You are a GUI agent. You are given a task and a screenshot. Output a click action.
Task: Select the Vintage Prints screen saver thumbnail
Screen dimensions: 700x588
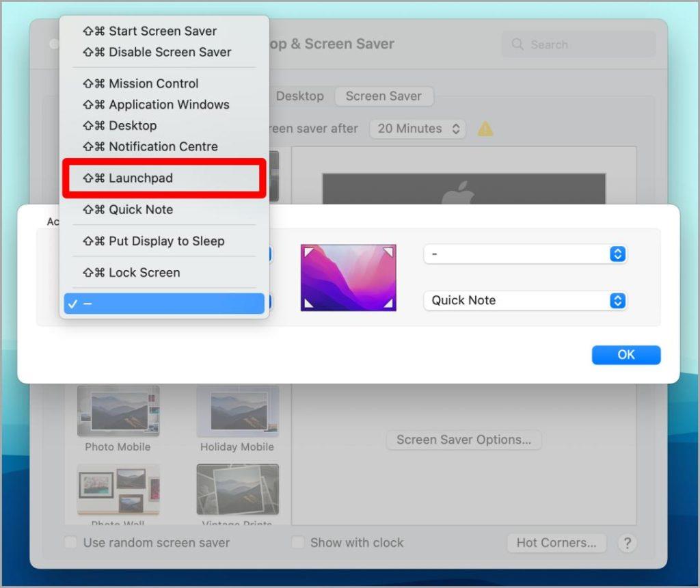coord(238,489)
